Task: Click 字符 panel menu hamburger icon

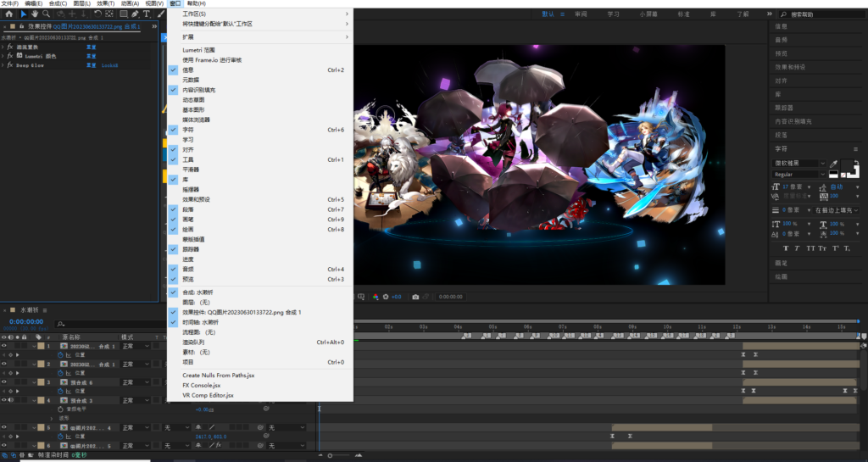Action: tap(856, 149)
